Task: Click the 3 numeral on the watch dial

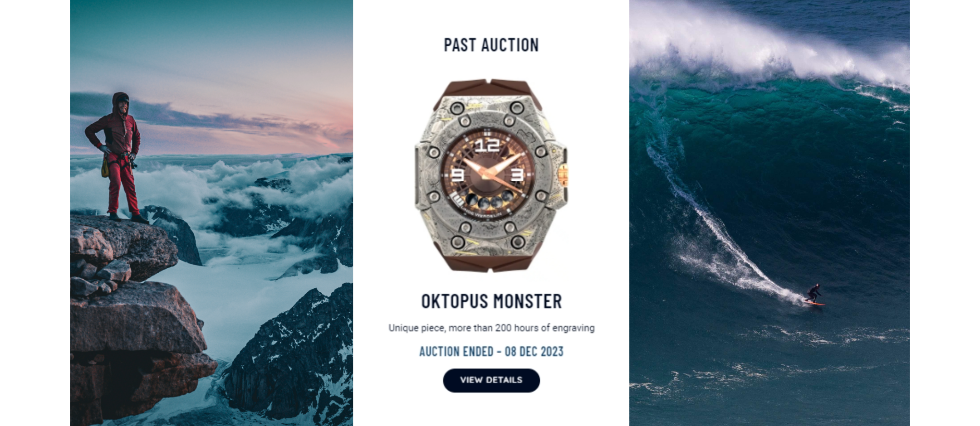Action: click(x=517, y=175)
